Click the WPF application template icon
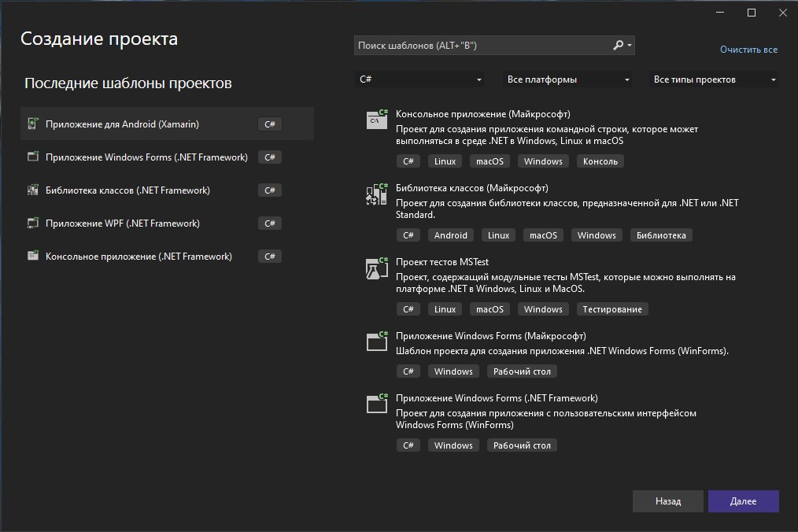 (33, 224)
